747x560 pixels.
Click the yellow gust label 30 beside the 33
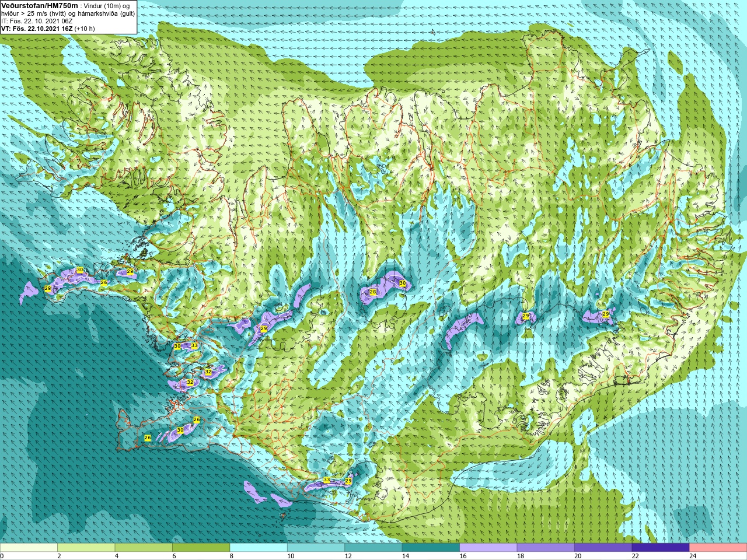pos(177,346)
